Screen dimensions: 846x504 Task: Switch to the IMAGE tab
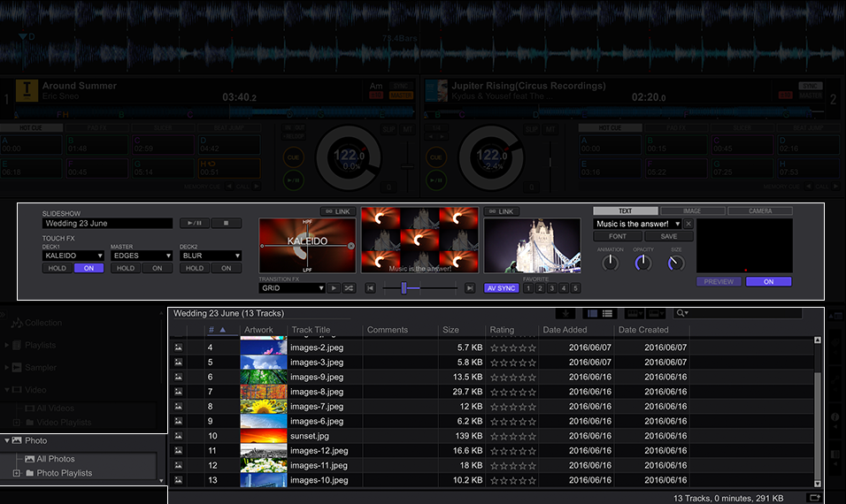tap(692, 210)
